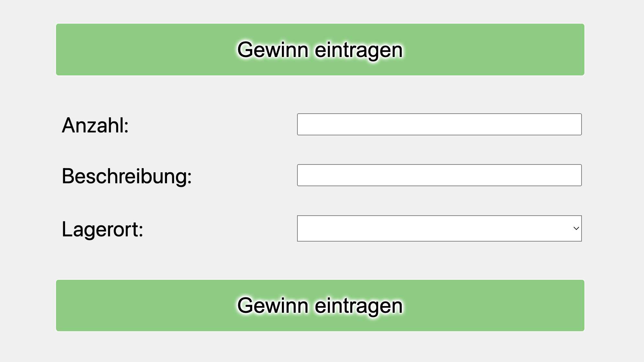Image resolution: width=644 pixels, height=362 pixels.
Task: Click the top Gewinn eintragen button
Action: click(320, 50)
